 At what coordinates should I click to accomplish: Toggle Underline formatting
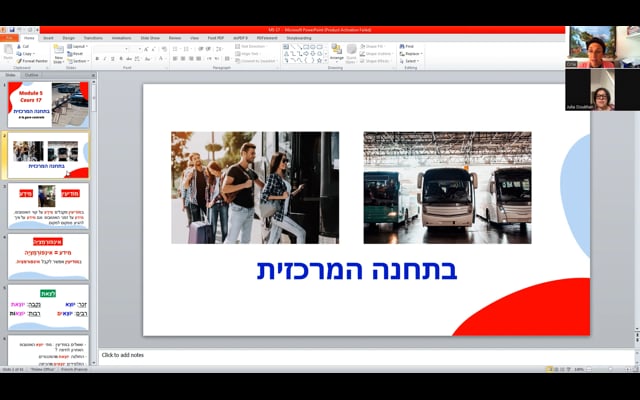pos(113,59)
